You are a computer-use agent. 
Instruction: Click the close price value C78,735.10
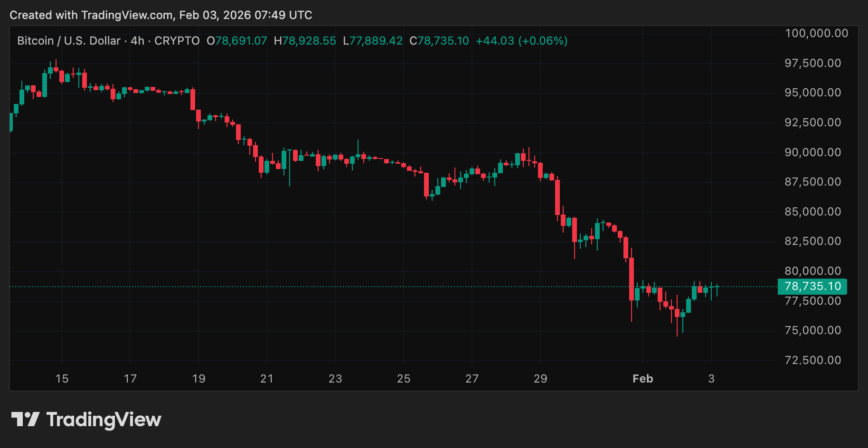[x=439, y=41]
